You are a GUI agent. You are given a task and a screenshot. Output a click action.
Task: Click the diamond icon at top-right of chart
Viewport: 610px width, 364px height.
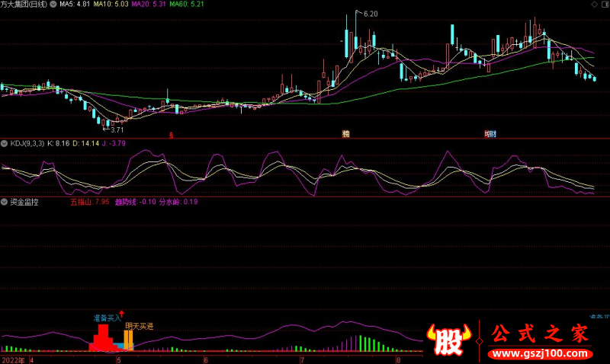595,5
